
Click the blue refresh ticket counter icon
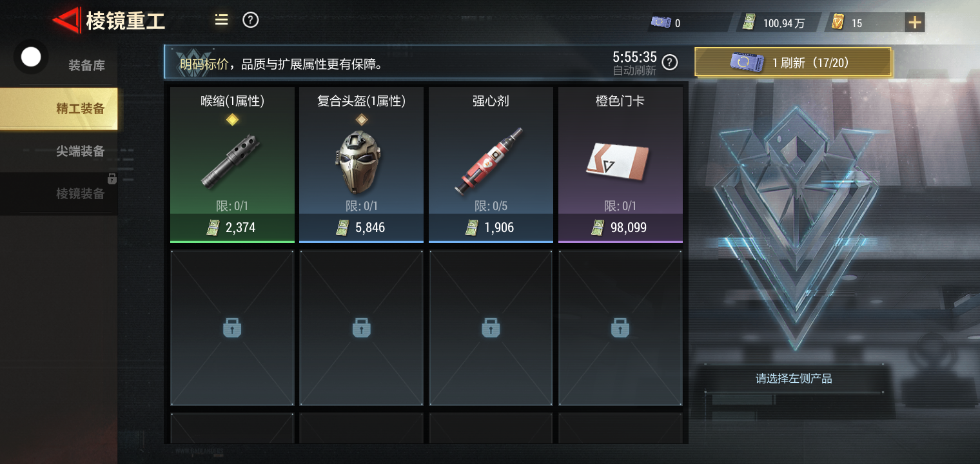pos(661,23)
